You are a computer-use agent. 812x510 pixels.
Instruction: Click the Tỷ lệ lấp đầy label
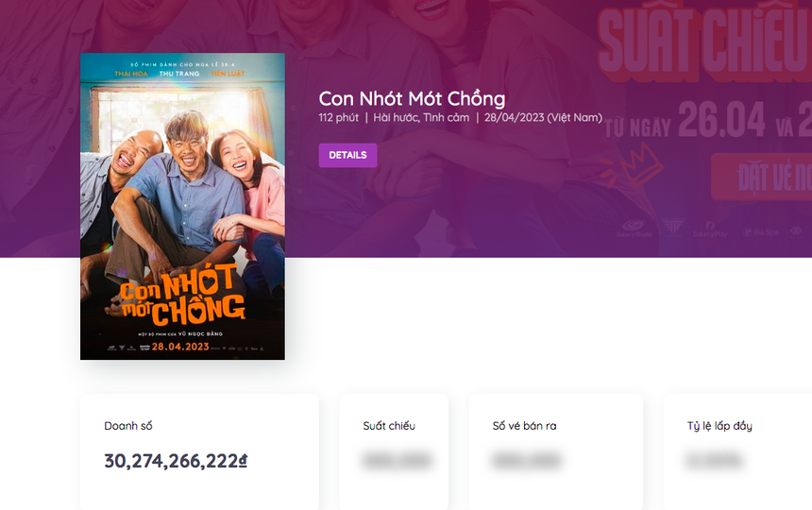pos(719,426)
